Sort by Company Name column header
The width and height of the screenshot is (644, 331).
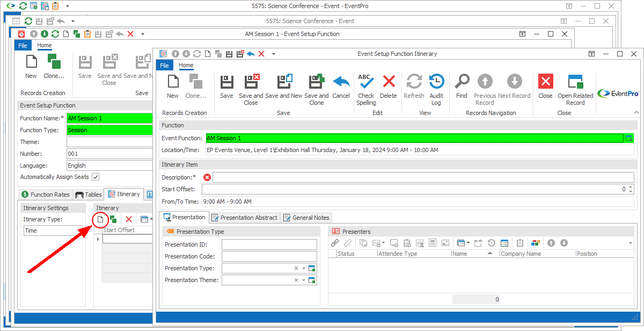pos(537,254)
